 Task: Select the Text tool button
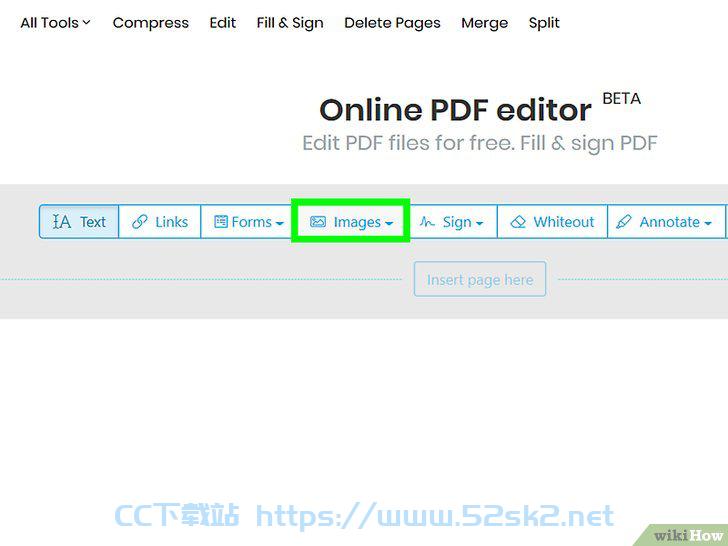coord(79,222)
